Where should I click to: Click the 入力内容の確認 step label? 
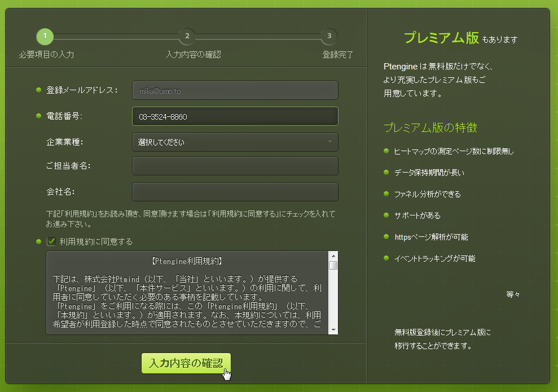click(x=194, y=54)
